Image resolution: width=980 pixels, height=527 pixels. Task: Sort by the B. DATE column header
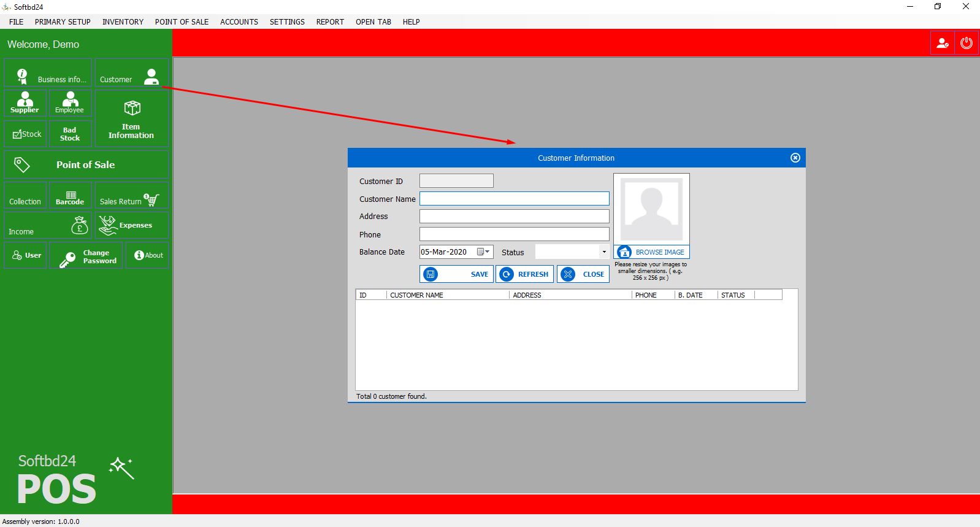[x=696, y=295]
